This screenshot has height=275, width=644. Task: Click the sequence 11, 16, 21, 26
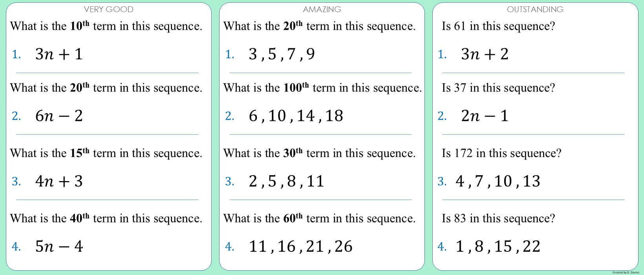(x=301, y=246)
